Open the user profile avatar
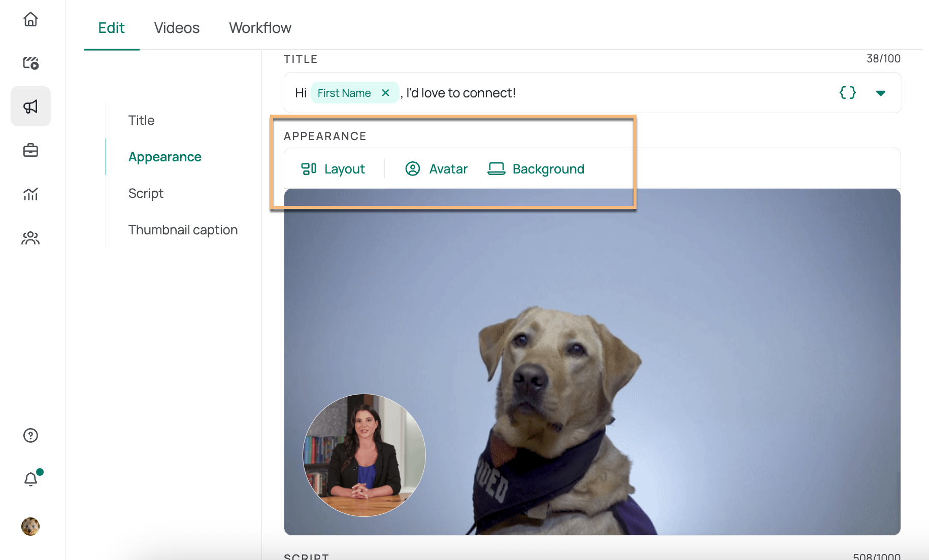929x560 pixels. click(30, 527)
